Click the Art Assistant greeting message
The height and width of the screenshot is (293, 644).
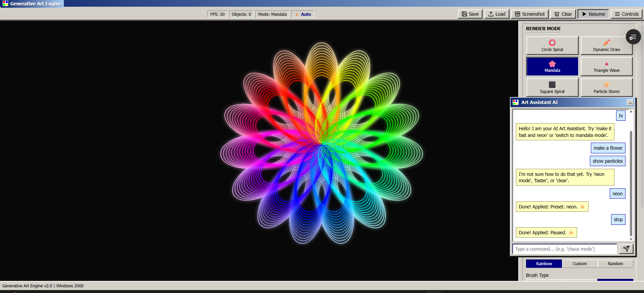565,132
